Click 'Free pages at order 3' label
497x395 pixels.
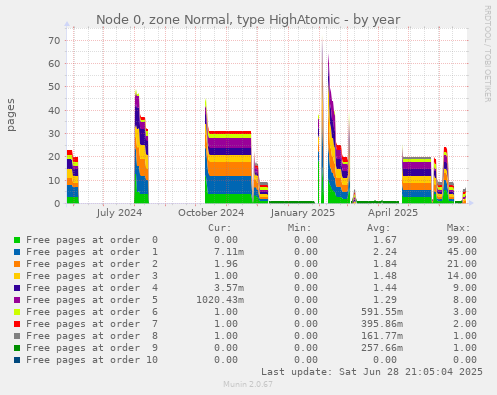(92, 276)
